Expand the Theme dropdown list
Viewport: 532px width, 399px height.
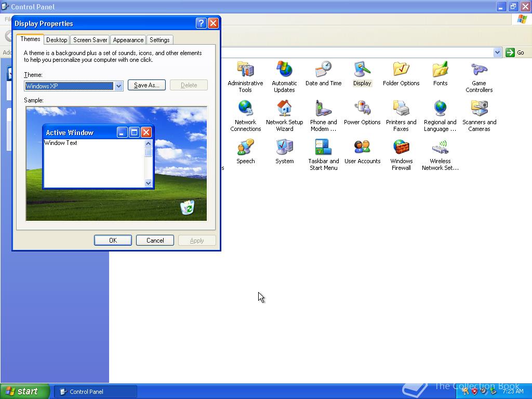(x=118, y=86)
